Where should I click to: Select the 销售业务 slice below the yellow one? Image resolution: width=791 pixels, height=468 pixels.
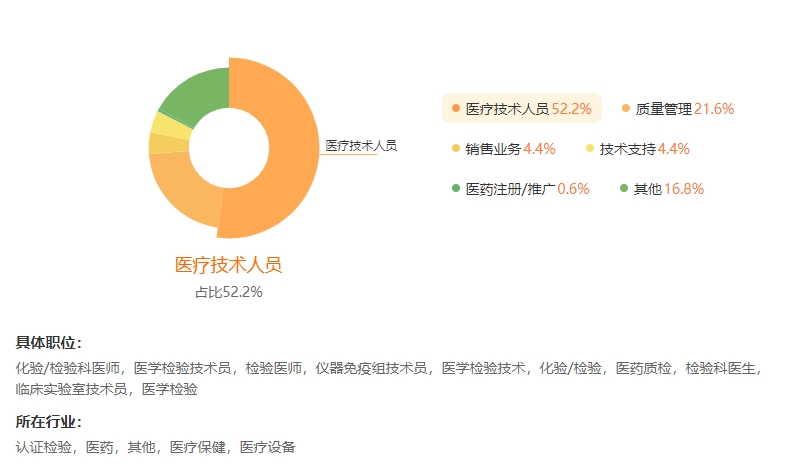tap(169, 143)
